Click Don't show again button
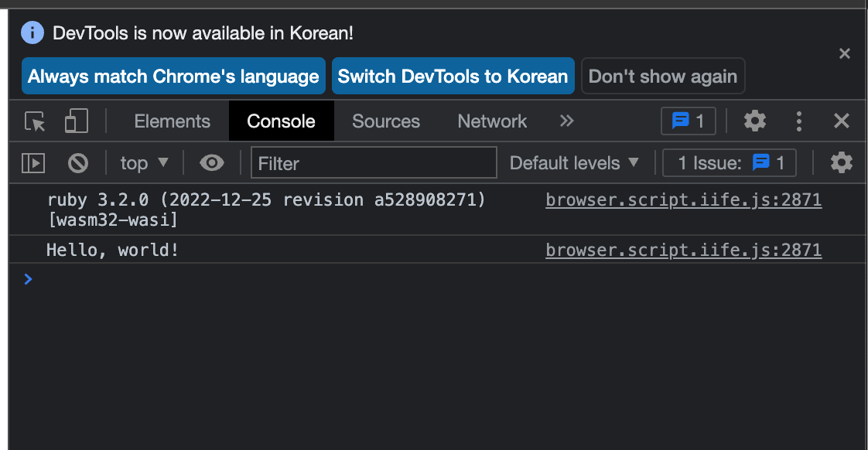 663,76
